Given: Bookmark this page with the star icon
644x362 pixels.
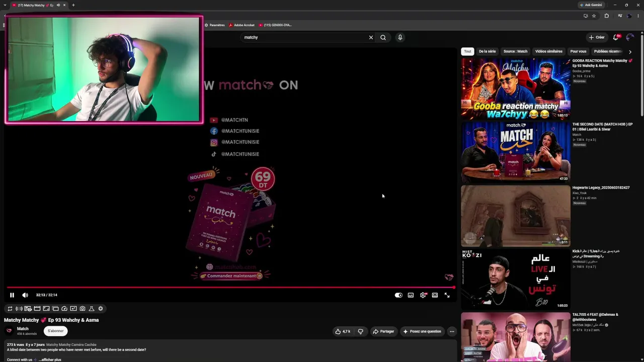Looking at the screenshot, I should [594, 16].
